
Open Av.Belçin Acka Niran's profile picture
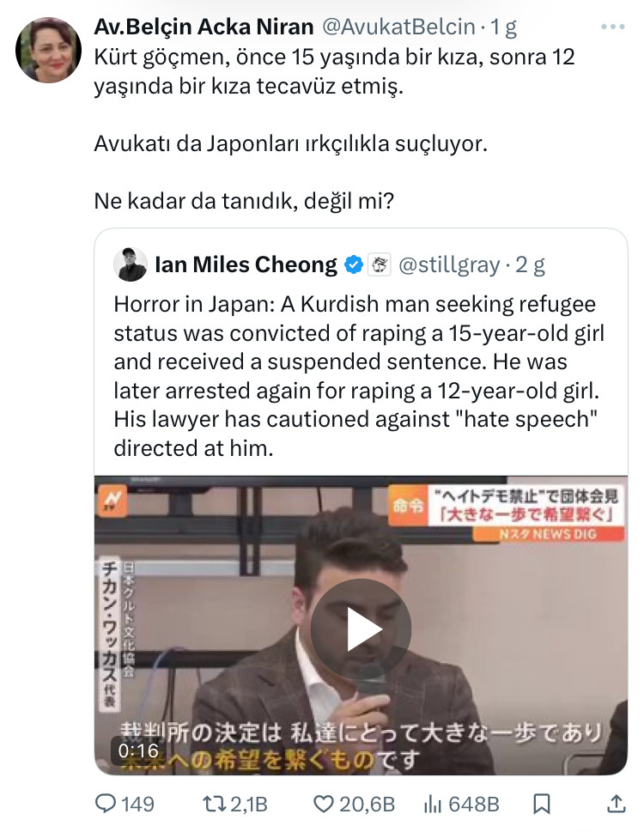coord(49,50)
